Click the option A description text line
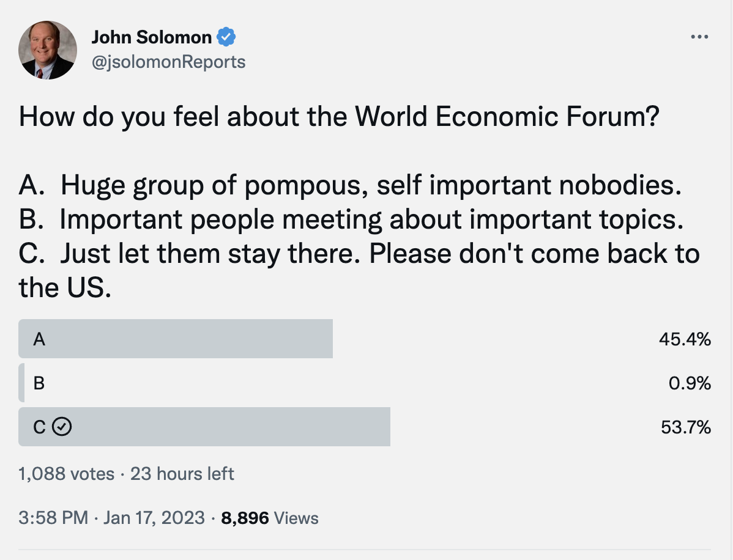733x560 pixels. pyautogui.click(x=350, y=185)
